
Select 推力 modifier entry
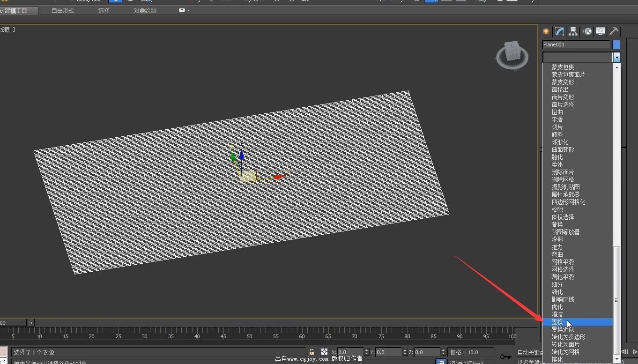tap(578, 247)
